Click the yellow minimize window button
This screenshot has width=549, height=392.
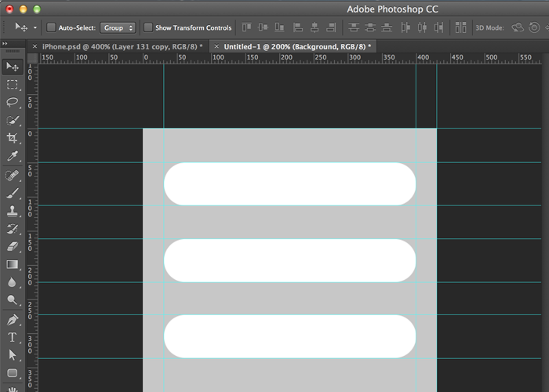coord(23,9)
